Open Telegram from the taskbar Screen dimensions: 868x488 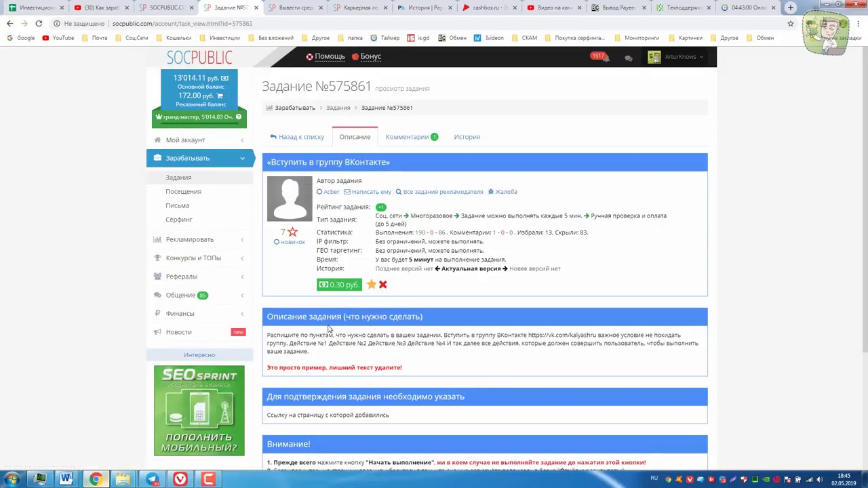pyautogui.click(x=152, y=479)
